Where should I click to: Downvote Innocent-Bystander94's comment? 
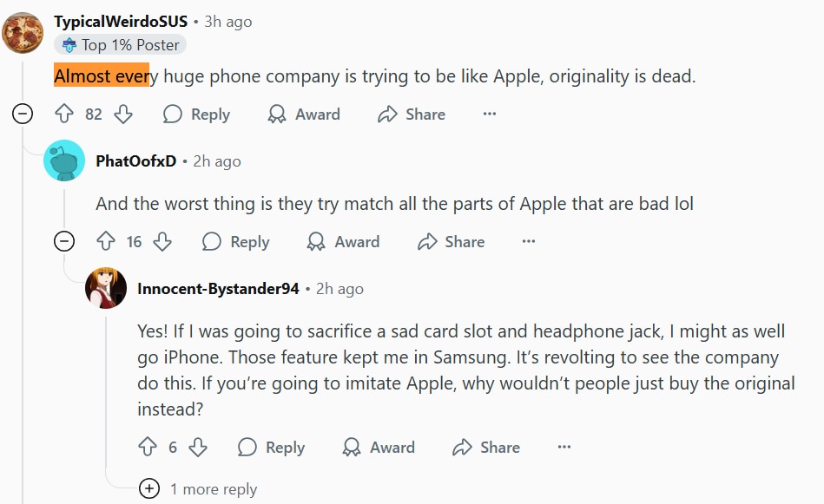point(198,447)
